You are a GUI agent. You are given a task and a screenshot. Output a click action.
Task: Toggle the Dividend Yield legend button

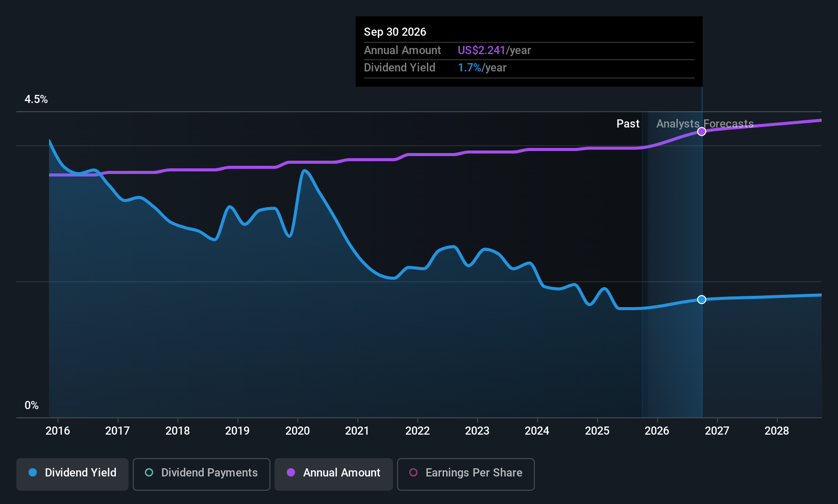[x=72, y=473]
